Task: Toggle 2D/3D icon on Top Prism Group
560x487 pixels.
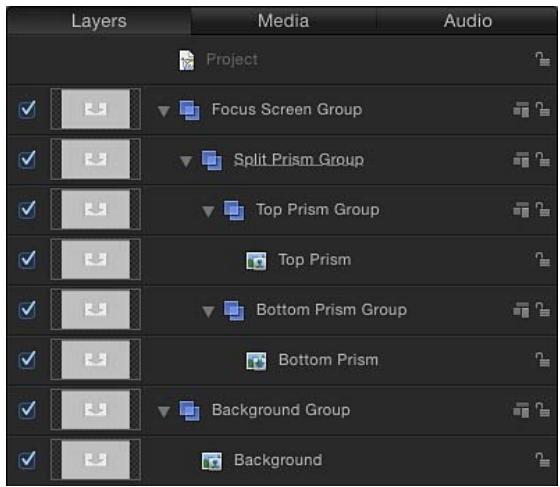Action: coord(521,210)
